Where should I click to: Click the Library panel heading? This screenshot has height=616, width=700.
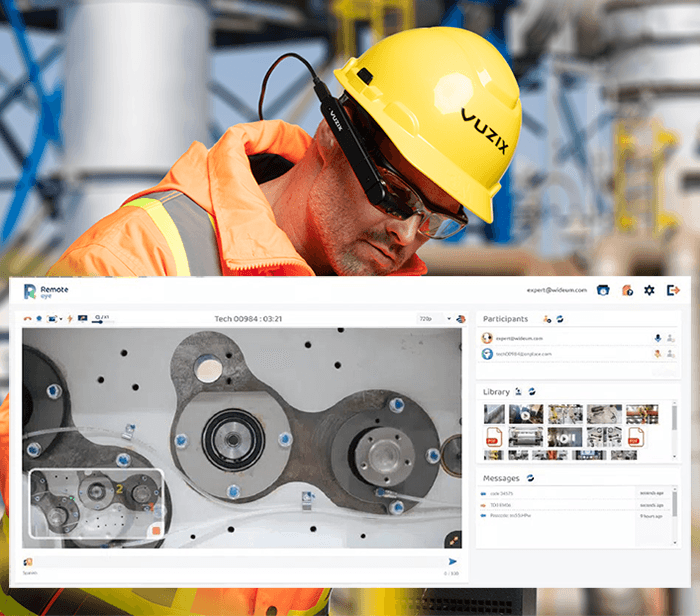coord(496,392)
